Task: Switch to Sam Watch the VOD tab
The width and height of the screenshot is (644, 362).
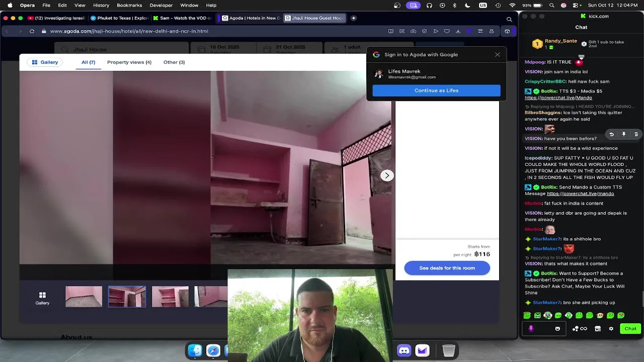Action: [x=182, y=18]
